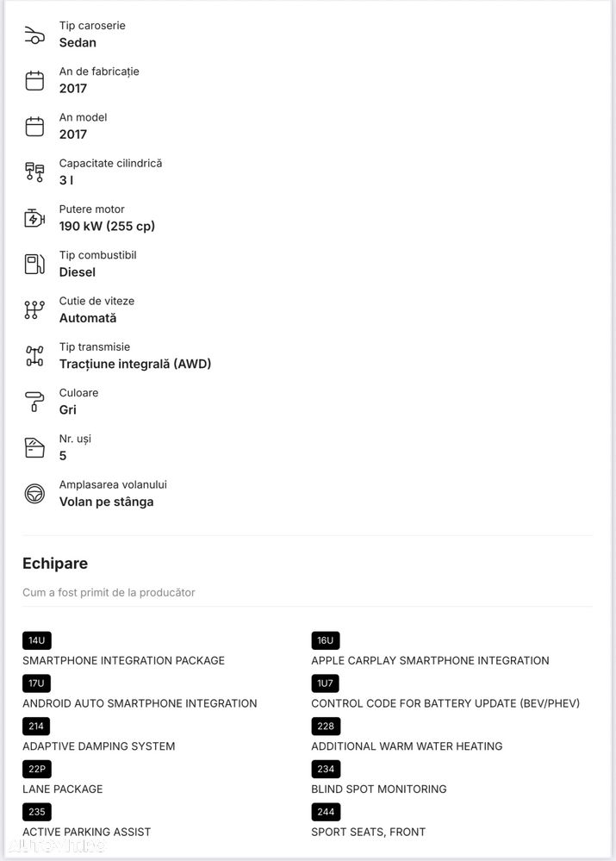Click the 22P Lane Package code badge

pos(37,769)
